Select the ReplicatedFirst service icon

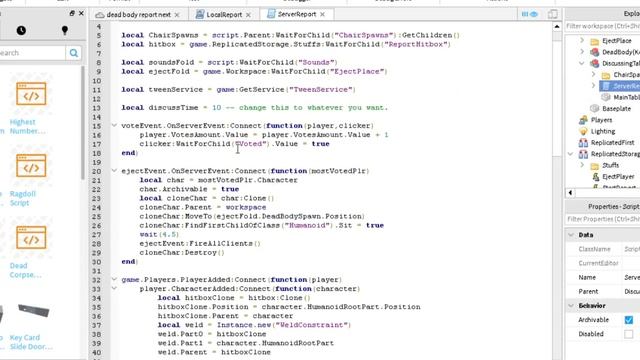(x=583, y=142)
